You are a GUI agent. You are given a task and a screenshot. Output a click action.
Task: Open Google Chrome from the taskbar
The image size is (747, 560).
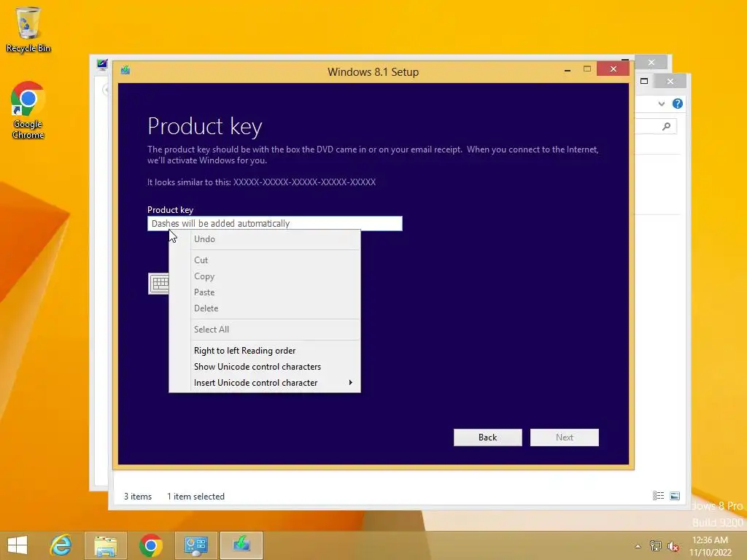tap(150, 545)
